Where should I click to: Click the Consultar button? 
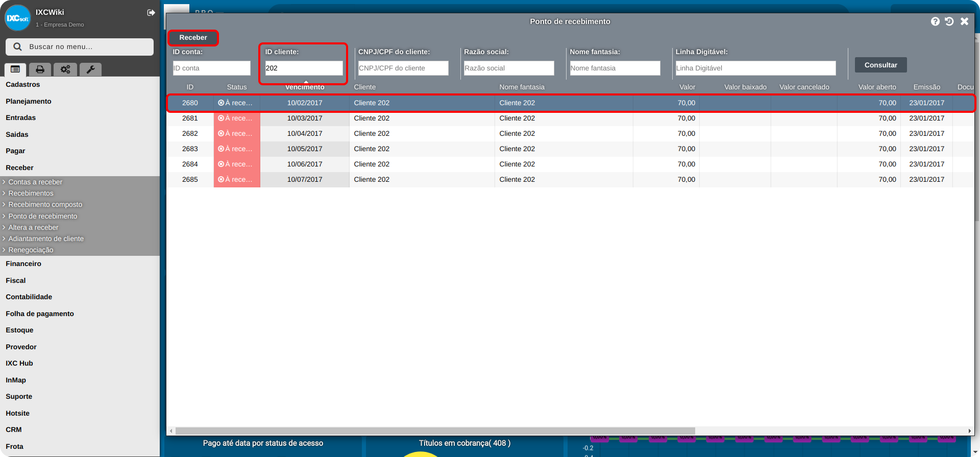(880, 65)
